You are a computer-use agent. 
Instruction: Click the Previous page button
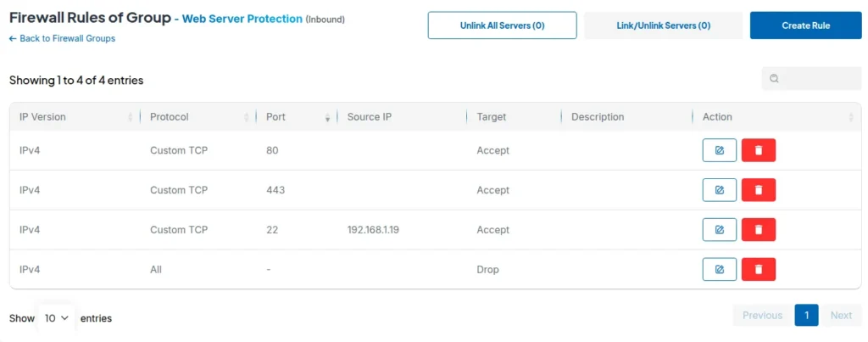(x=762, y=316)
